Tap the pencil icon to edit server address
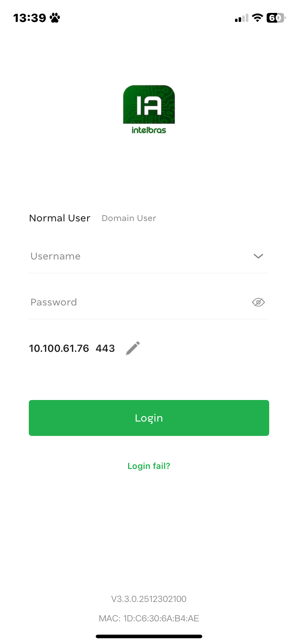The height and width of the screenshot is (644, 298). [133, 348]
